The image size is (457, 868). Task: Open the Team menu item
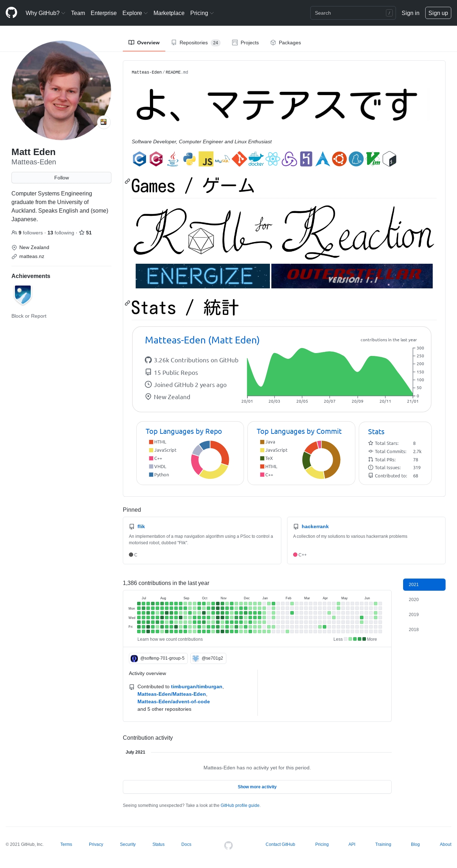point(78,13)
